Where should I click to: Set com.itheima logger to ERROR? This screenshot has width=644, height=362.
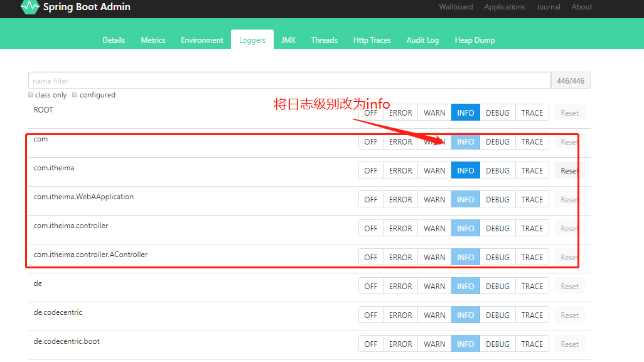click(x=400, y=170)
